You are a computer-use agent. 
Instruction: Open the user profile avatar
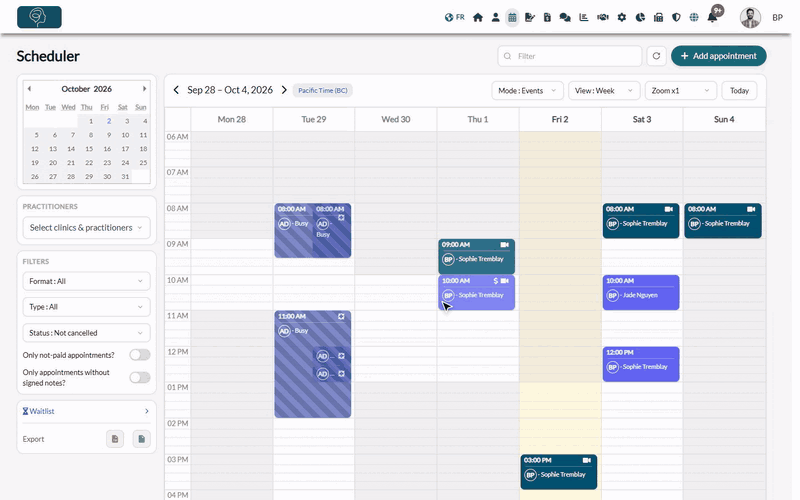click(750, 18)
